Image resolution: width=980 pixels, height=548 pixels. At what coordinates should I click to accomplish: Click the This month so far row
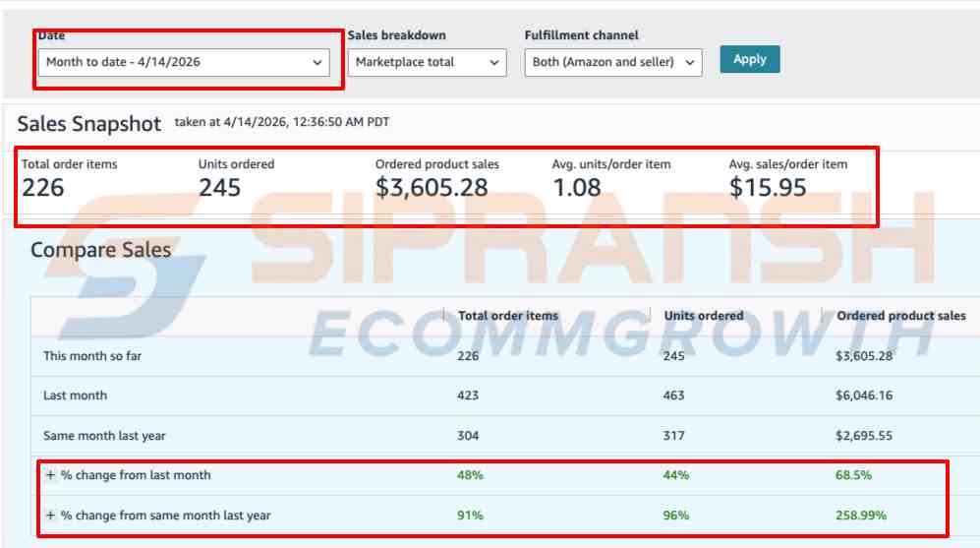coord(92,356)
